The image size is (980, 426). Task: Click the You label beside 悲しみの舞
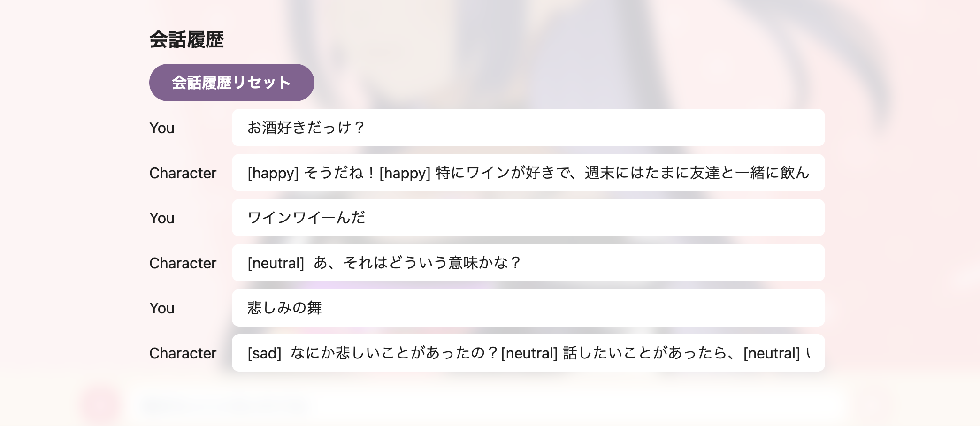tap(161, 308)
